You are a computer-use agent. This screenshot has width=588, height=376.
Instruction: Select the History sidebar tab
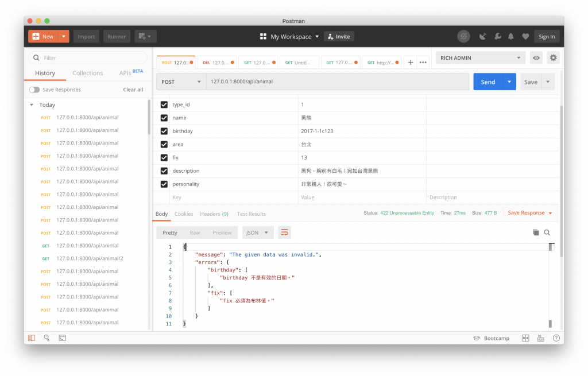45,73
